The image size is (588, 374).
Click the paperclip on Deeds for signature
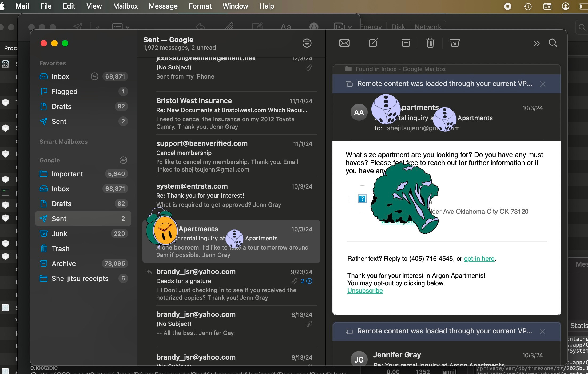(294, 281)
